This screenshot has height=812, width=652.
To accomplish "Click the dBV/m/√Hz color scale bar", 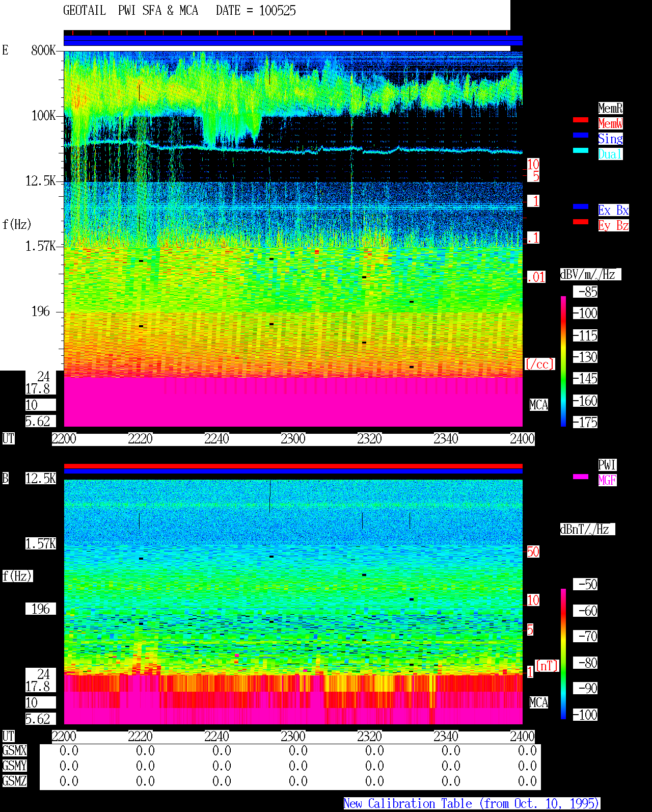I will 563,361.
